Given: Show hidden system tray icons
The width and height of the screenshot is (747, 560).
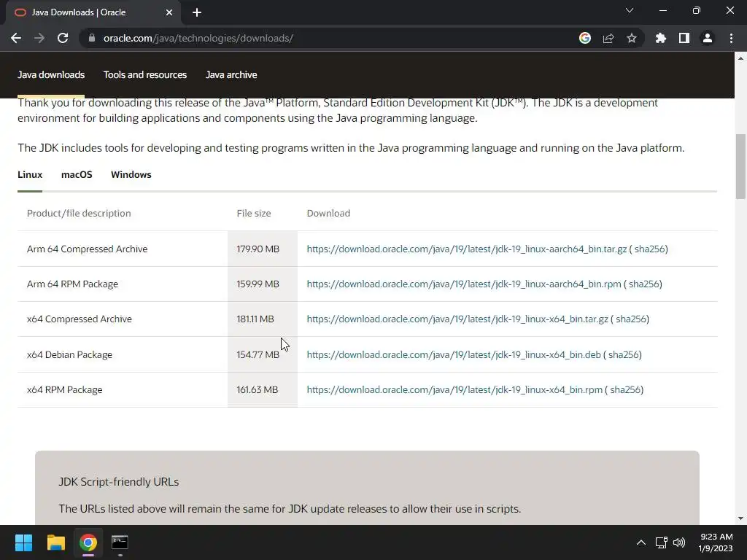Looking at the screenshot, I should coord(641,542).
